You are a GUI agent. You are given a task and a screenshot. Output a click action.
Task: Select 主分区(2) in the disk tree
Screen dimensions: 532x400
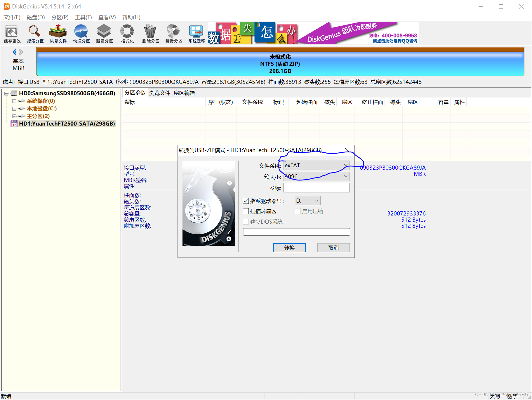pos(38,116)
